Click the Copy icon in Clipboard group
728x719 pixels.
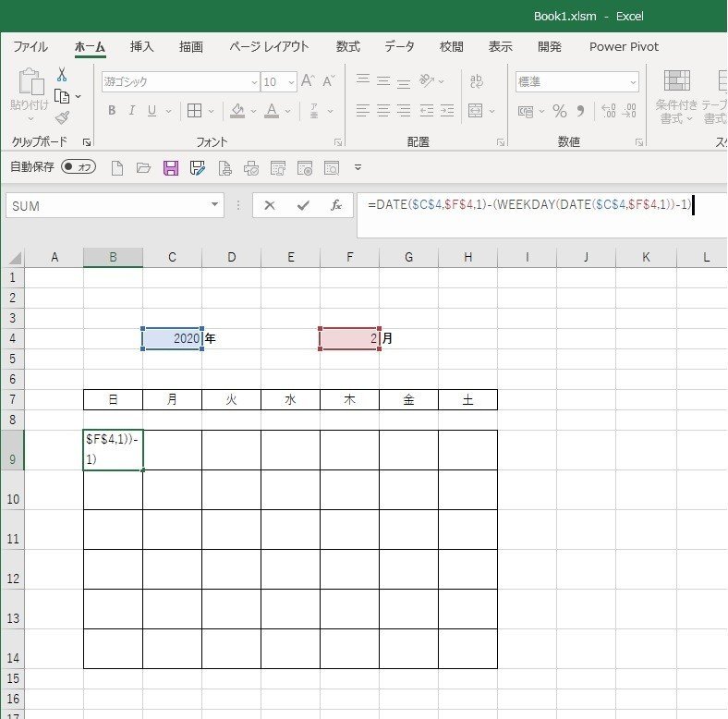[62, 96]
